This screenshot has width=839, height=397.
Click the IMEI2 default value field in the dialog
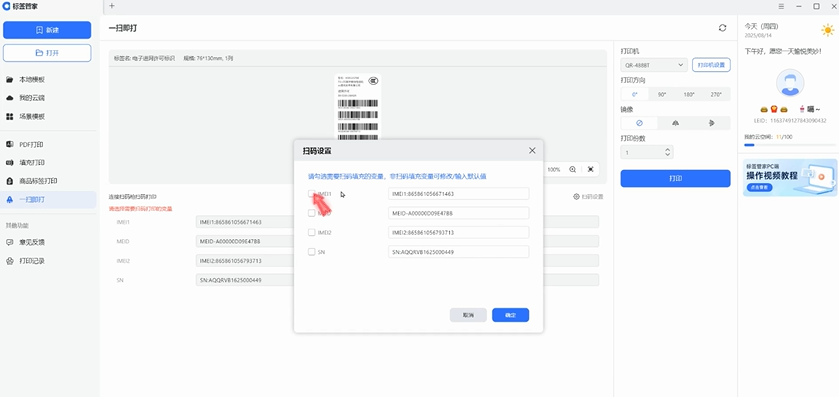tap(459, 232)
